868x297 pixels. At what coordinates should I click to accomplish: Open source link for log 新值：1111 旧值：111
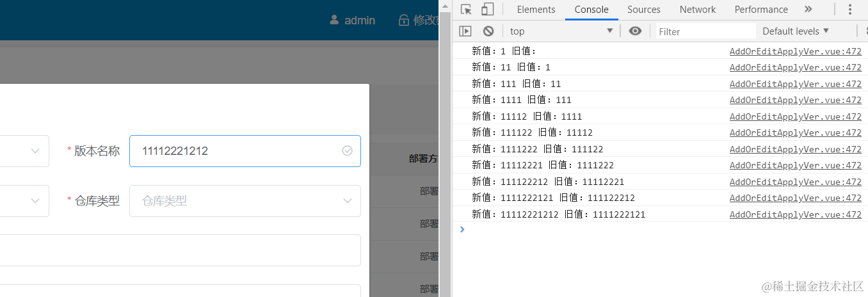coord(796,100)
